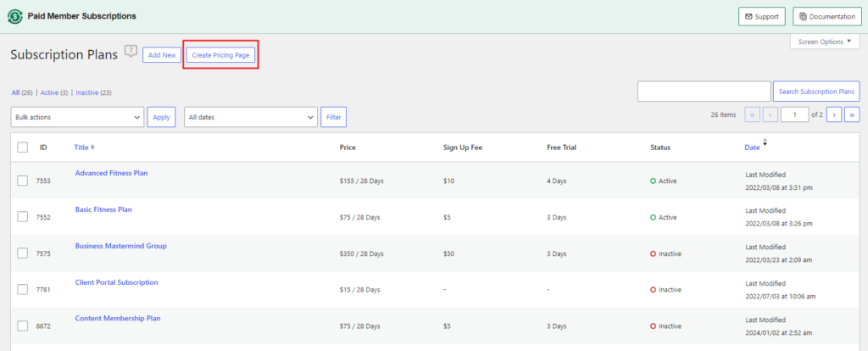The image size is (868, 351).
Task: Filter to Inactive (23) plans
Action: [93, 92]
